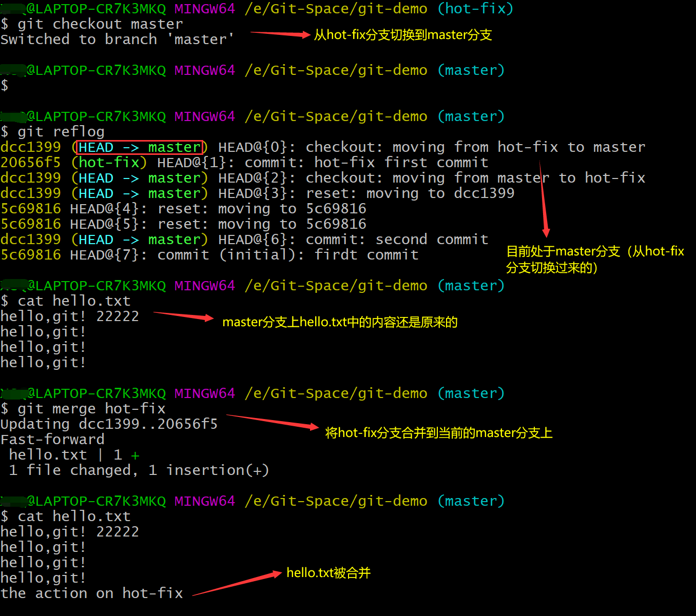The height and width of the screenshot is (616, 696).
Task: Click the 'git reflog' command line
Action: 53,132
